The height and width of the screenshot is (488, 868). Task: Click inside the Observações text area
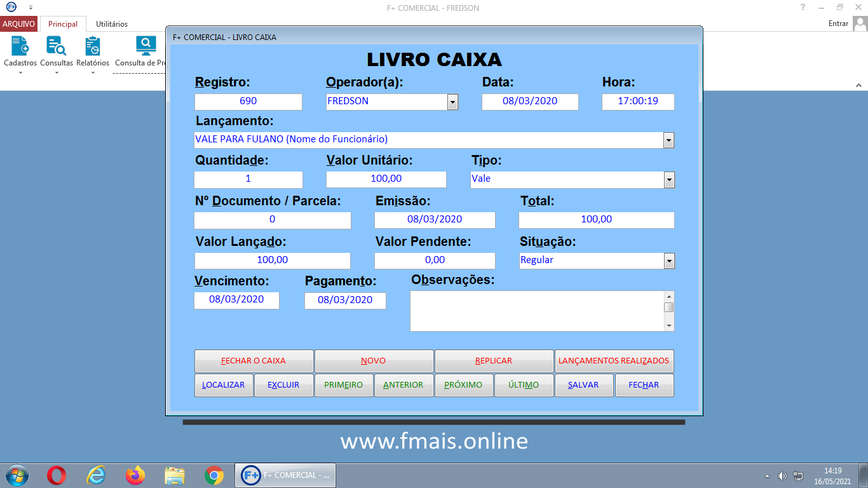537,311
